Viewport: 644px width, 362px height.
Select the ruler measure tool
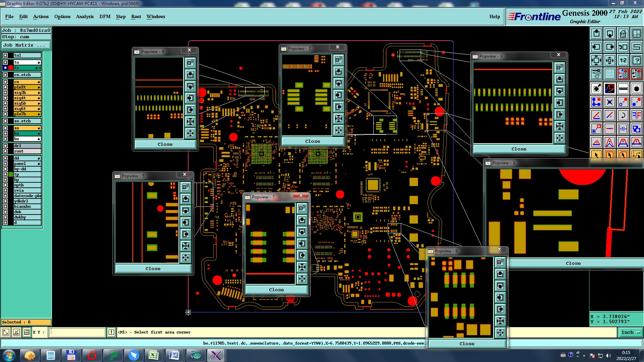pos(623,88)
